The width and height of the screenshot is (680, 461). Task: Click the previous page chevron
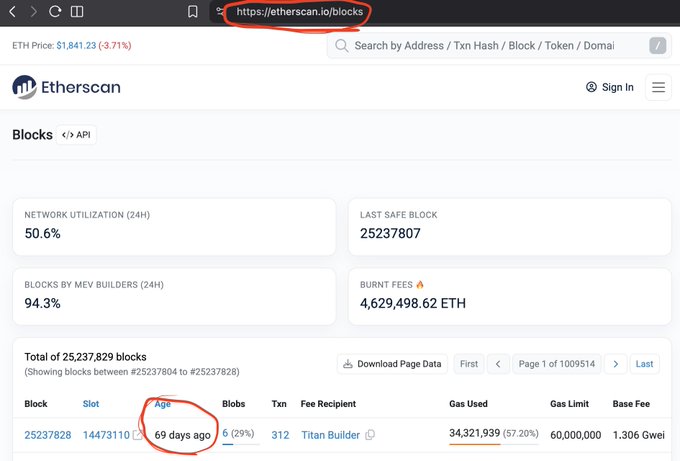click(x=498, y=364)
